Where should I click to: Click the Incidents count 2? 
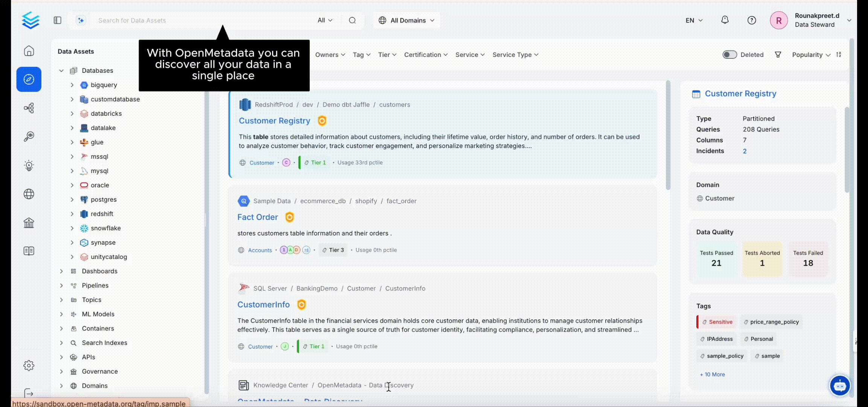click(x=745, y=151)
